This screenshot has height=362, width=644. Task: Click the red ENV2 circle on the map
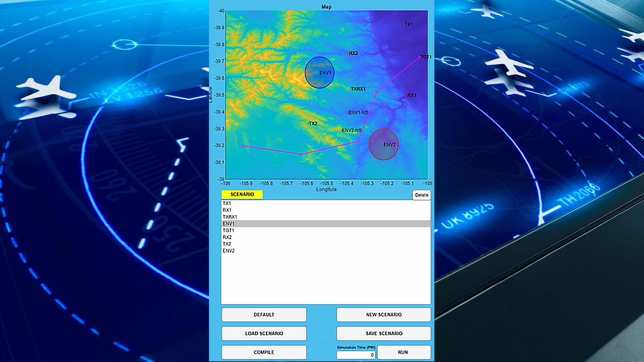click(384, 144)
